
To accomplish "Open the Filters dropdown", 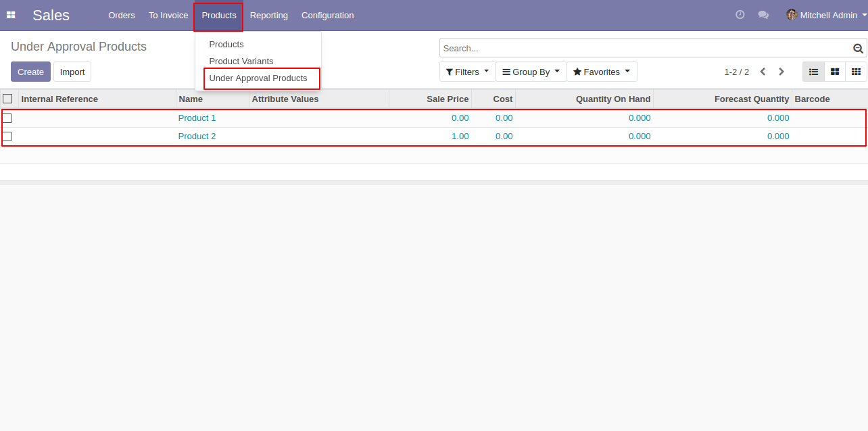I will pos(467,72).
